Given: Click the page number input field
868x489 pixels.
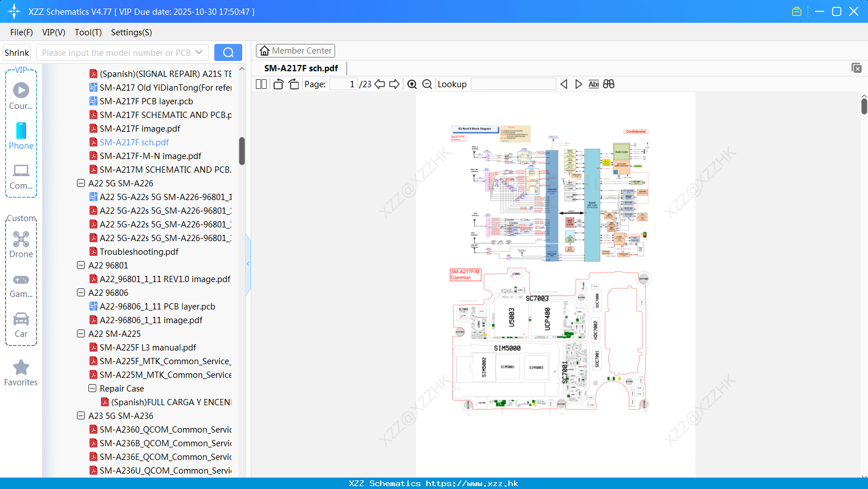Looking at the screenshot, I should 344,84.
